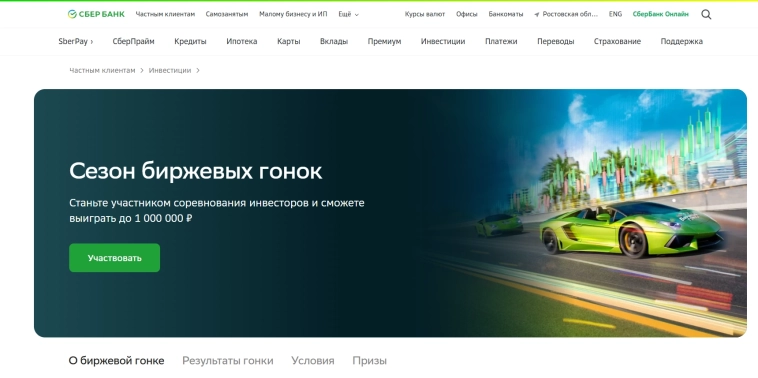Image resolution: width=758 pixels, height=378 pixels.
Task: Open Премиум menu item
Action: pyautogui.click(x=384, y=42)
